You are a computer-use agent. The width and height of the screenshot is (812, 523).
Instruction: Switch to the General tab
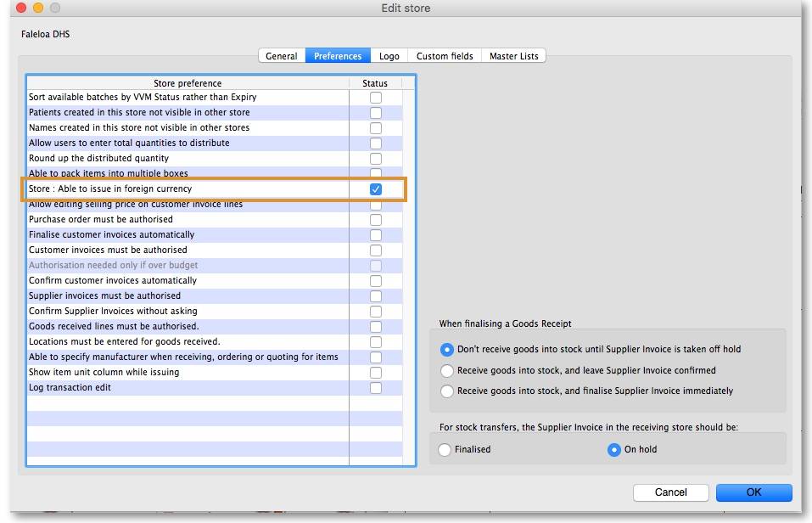(281, 56)
